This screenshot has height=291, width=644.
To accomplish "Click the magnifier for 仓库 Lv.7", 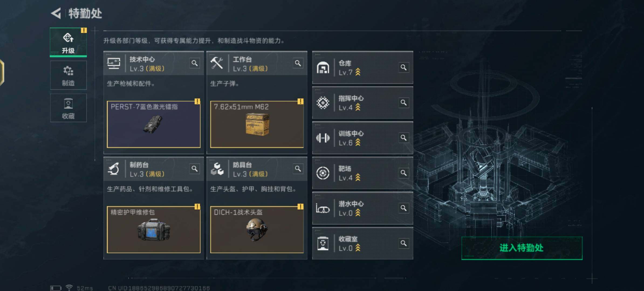I will pos(403,67).
